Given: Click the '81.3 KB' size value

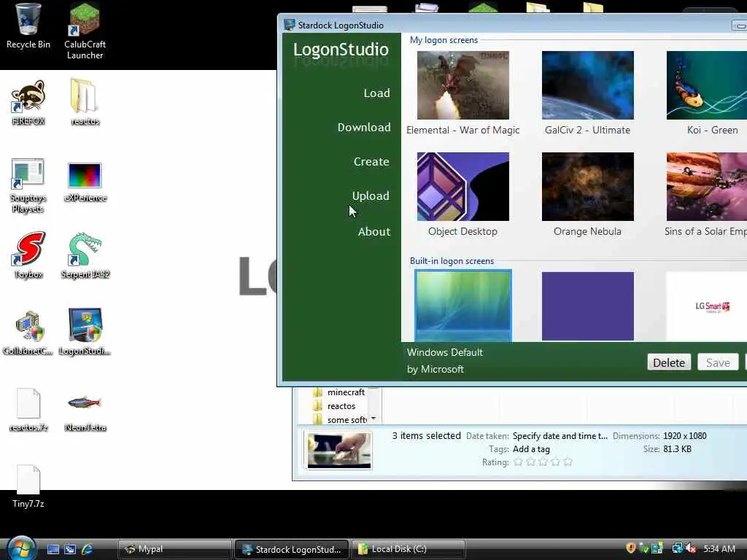Looking at the screenshot, I should click(676, 449).
